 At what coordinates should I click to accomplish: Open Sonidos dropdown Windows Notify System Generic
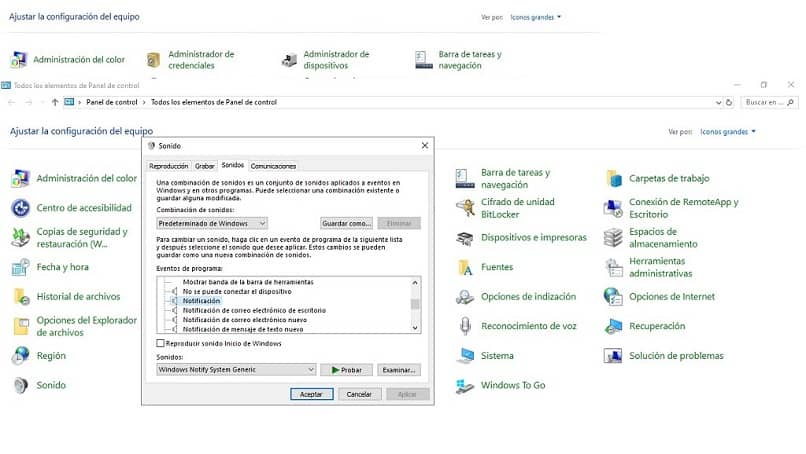[236, 370]
